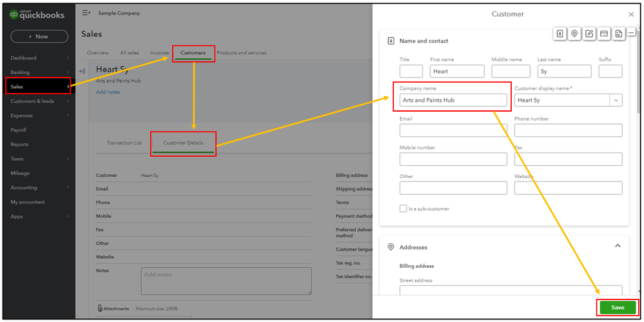This screenshot has height=322, width=644.
Task: Click the Sample Company name
Action: click(119, 13)
